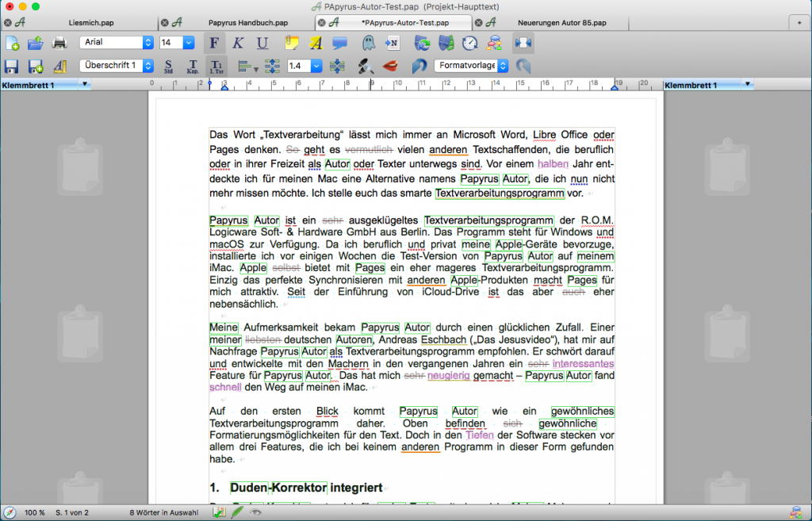Create a new document with the toolbar icon
The height and width of the screenshot is (521, 812).
click(x=13, y=43)
